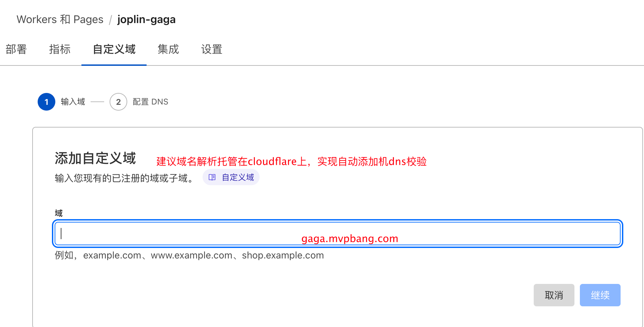Select the 输入域 step label text
The width and height of the screenshot is (644, 327).
[73, 102]
